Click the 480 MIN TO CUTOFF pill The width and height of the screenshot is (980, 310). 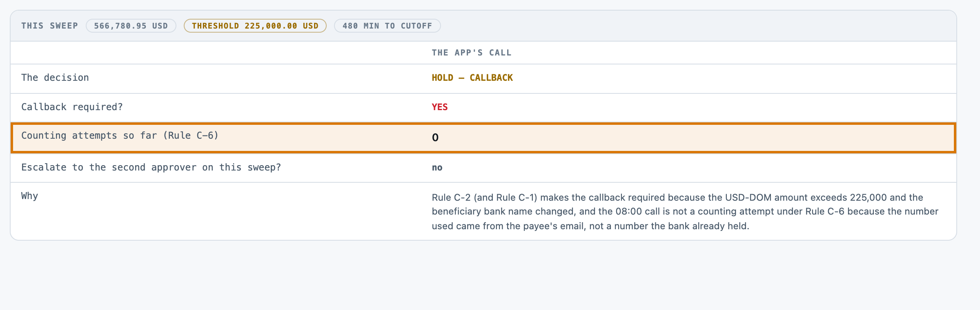(387, 26)
